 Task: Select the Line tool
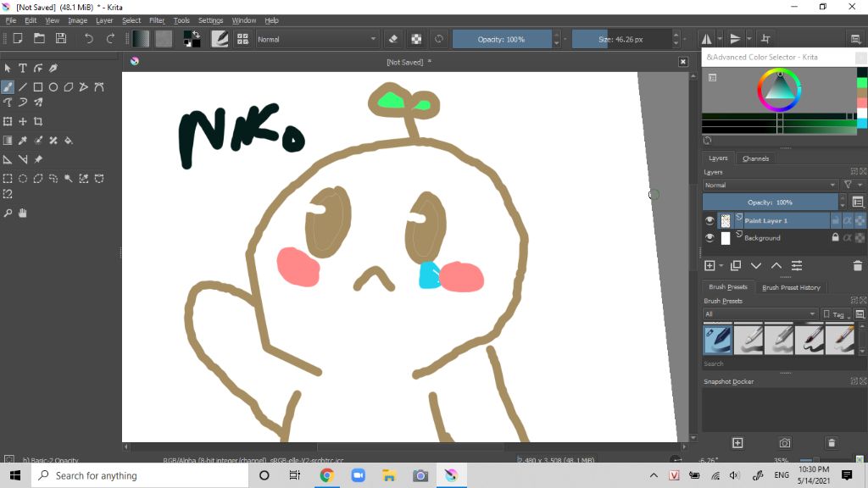click(23, 87)
